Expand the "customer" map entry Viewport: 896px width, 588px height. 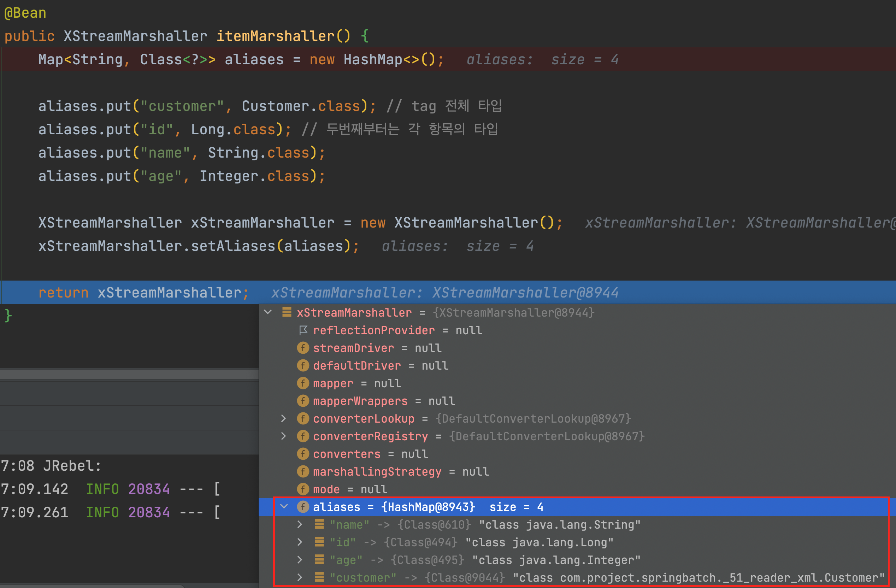tap(300, 577)
